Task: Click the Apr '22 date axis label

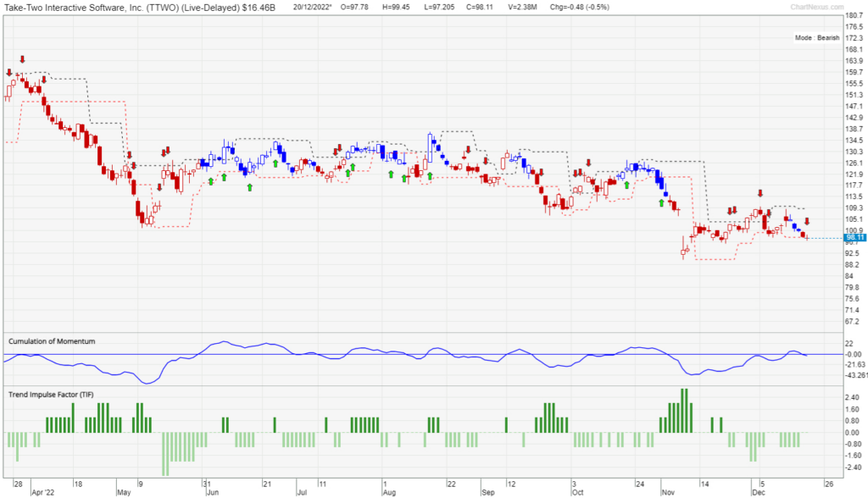Action: pyautogui.click(x=43, y=492)
